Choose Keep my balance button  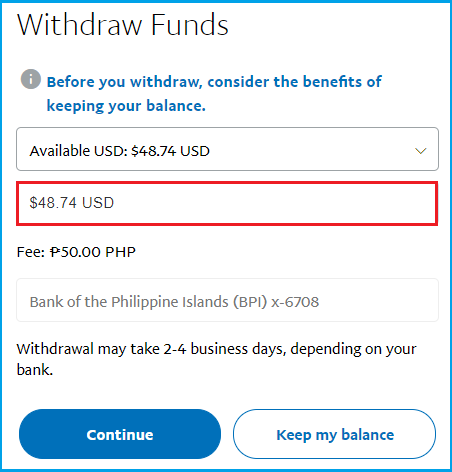335,434
